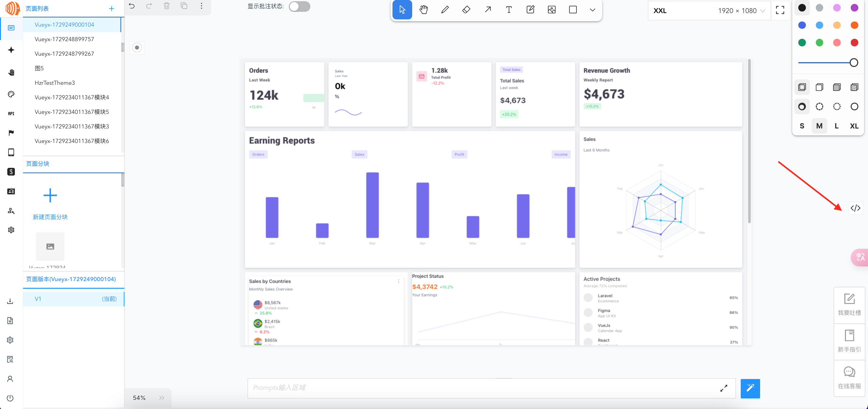Image resolution: width=868 pixels, height=409 pixels.
Task: Open the code view icon
Action: pyautogui.click(x=855, y=208)
